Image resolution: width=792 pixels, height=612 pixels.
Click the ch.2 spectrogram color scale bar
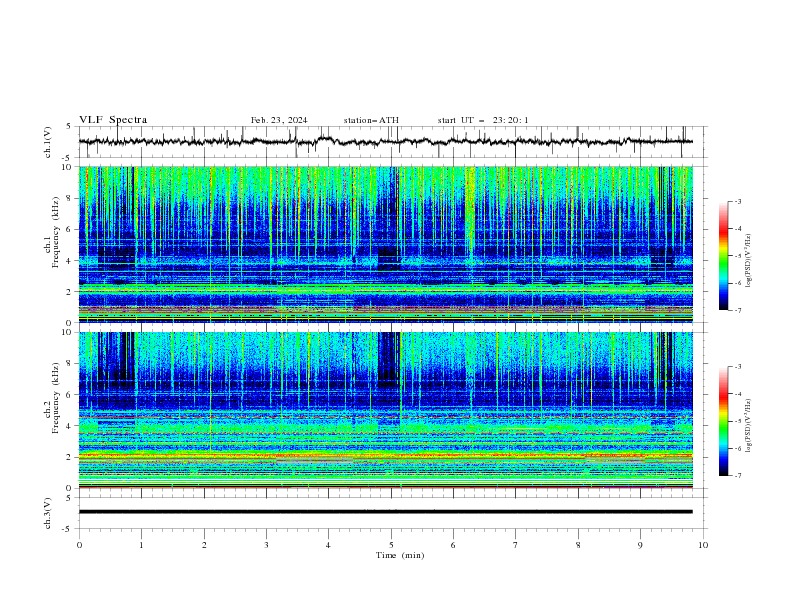pos(724,421)
